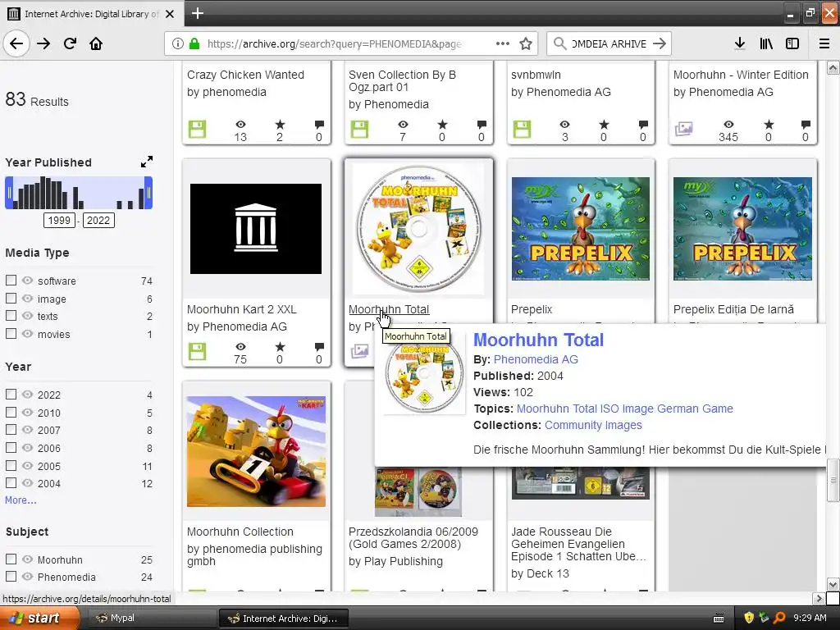Image resolution: width=840 pixels, height=630 pixels.
Task: Check the Moorhuhn subject filter
Action: (11, 559)
